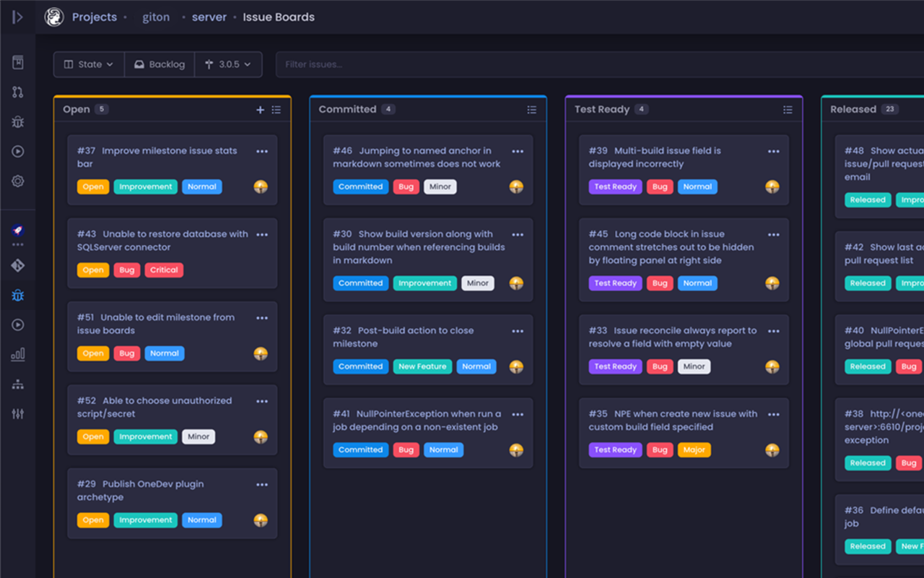Open list icon of the Test Ready column
Viewport: 924px width, 578px height.
(788, 110)
